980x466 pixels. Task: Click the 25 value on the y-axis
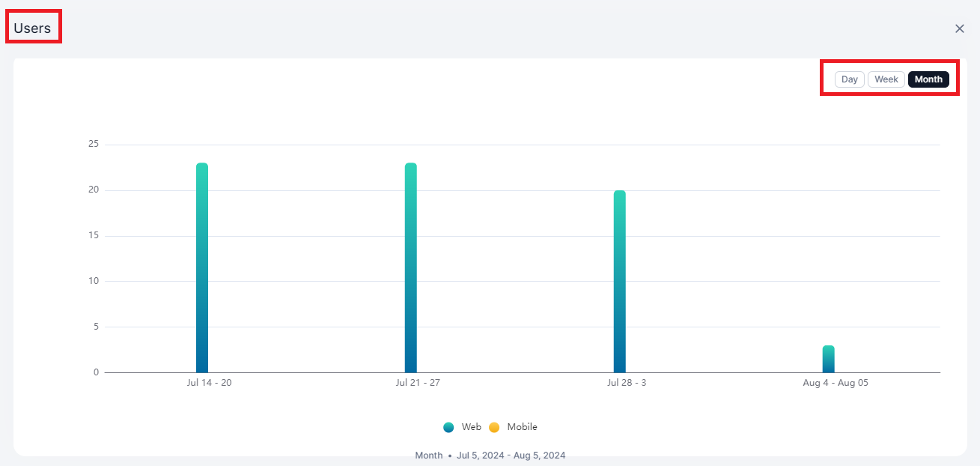pos(91,144)
